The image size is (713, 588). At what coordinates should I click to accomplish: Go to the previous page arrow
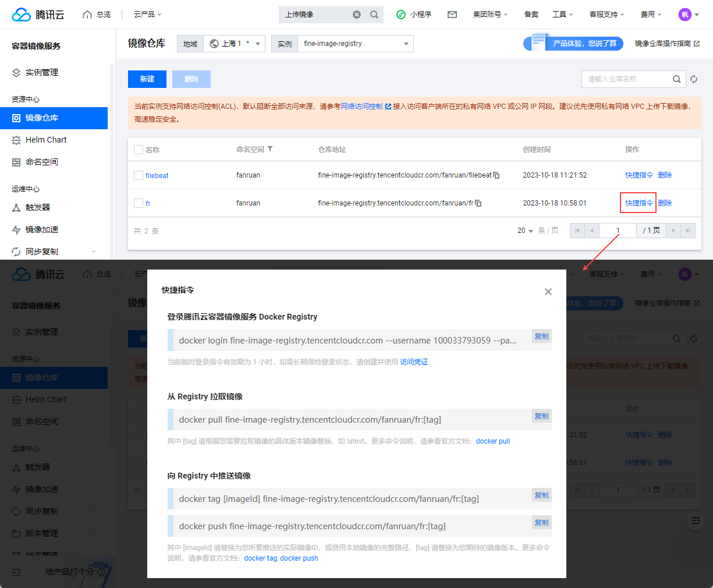(592, 231)
